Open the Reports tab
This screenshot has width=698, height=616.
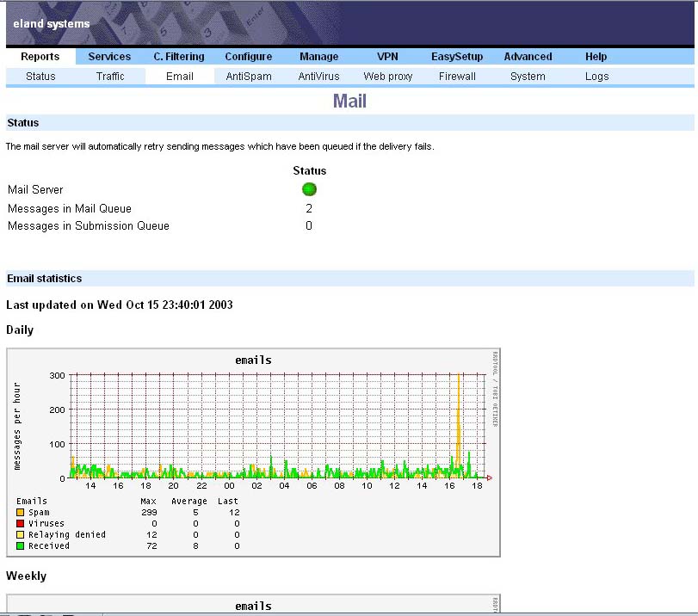[40, 57]
